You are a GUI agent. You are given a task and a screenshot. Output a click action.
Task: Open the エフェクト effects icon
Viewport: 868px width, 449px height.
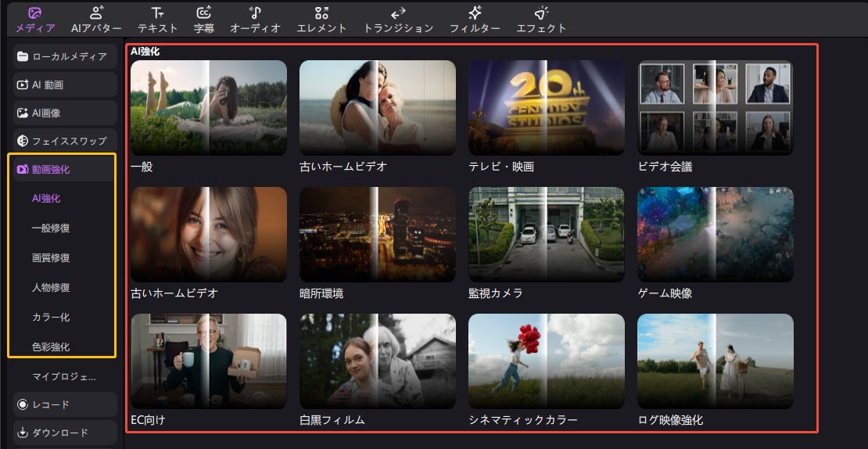click(x=541, y=13)
